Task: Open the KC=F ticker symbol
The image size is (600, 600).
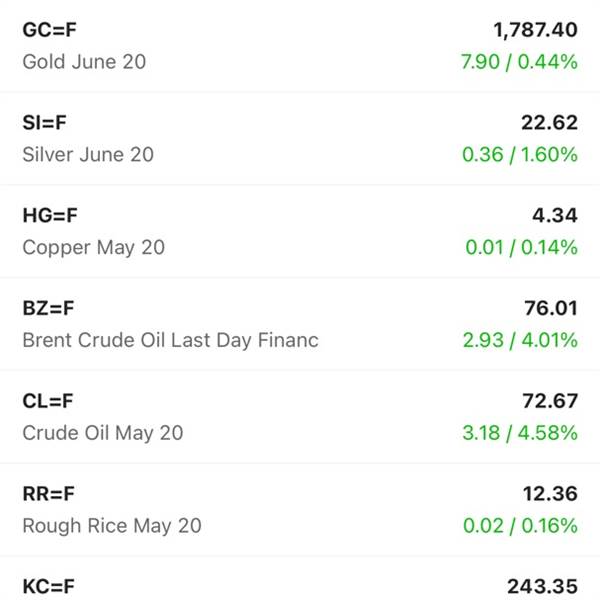Action: 49,587
